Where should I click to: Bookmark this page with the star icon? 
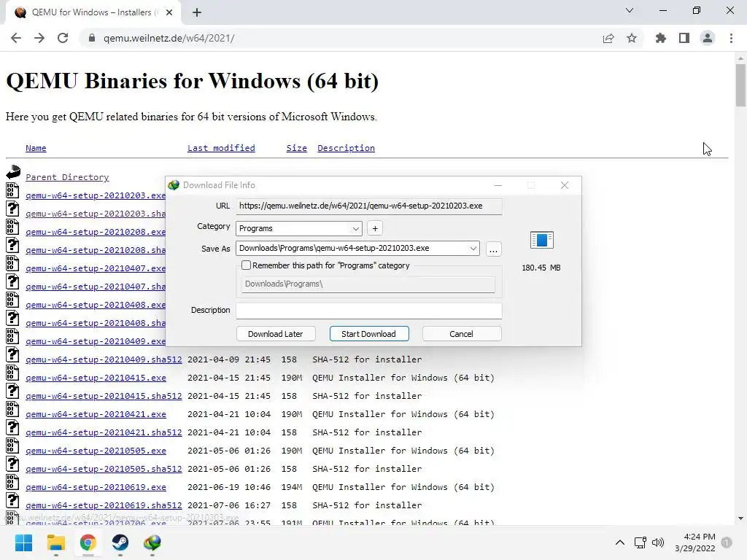[632, 38]
